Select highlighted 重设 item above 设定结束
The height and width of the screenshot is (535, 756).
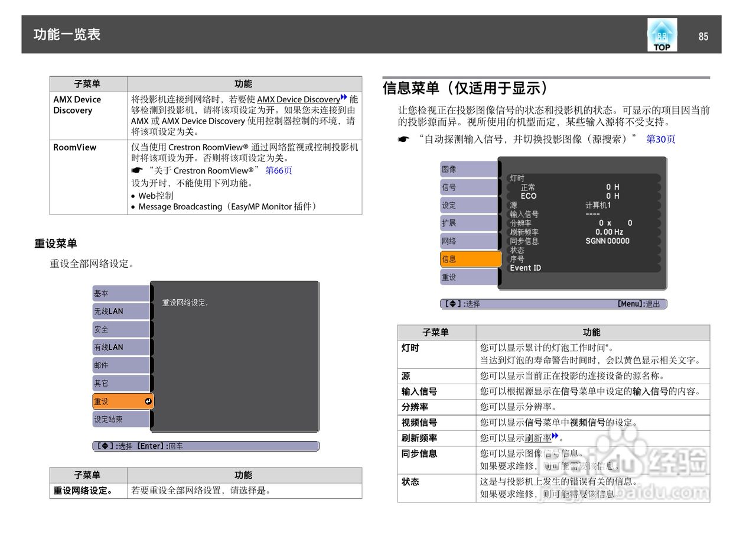pos(123,401)
